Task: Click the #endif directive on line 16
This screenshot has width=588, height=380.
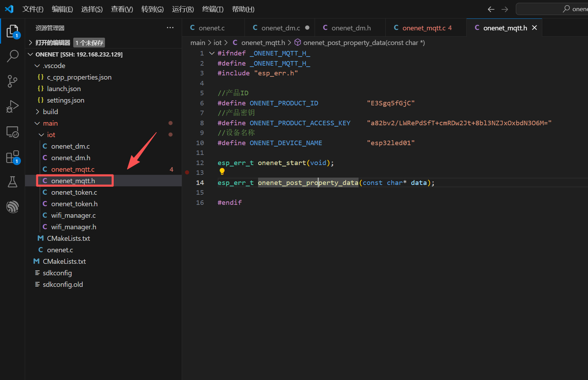Action: point(230,203)
